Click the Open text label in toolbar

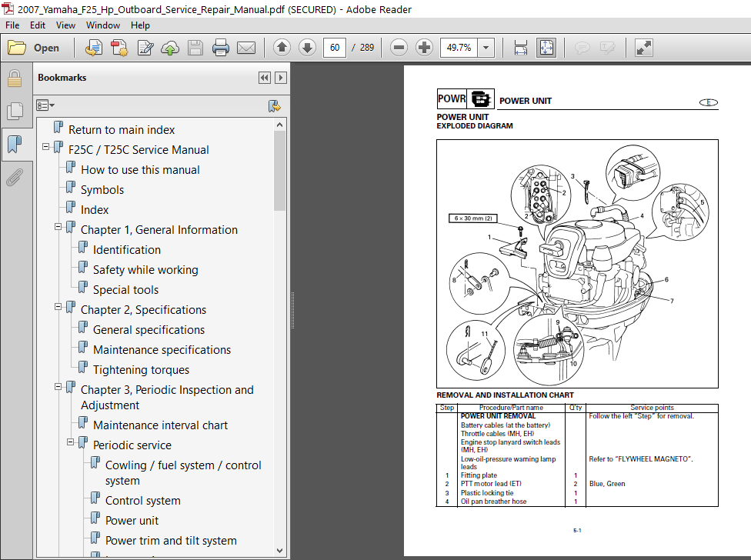coord(46,48)
